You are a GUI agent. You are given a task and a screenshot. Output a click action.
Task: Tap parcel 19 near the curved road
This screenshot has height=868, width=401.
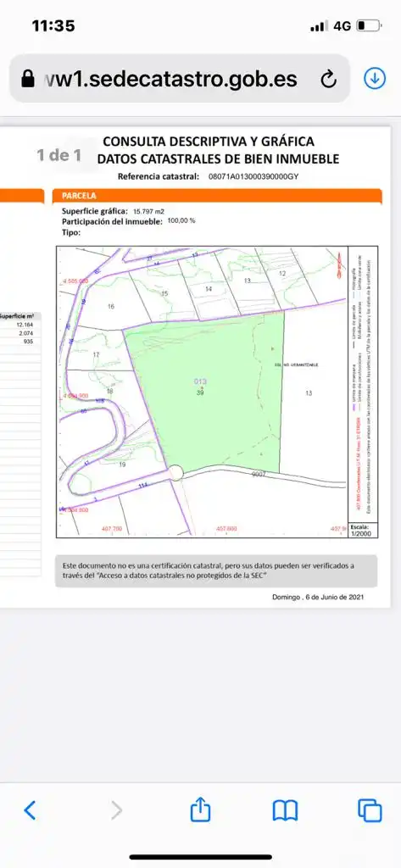click(x=122, y=465)
